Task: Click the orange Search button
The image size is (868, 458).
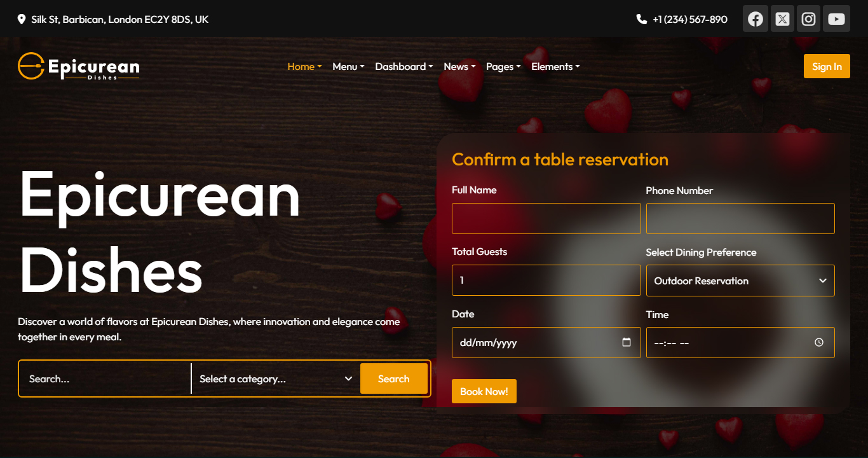Action: (x=393, y=378)
